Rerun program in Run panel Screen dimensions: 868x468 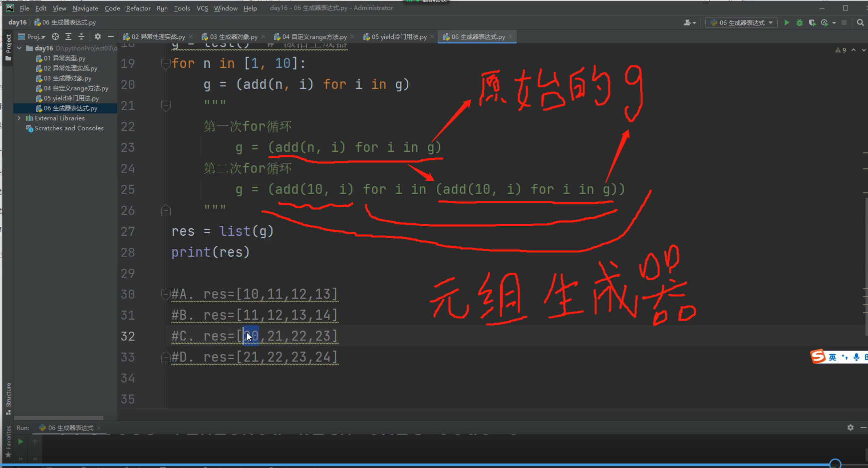20,442
